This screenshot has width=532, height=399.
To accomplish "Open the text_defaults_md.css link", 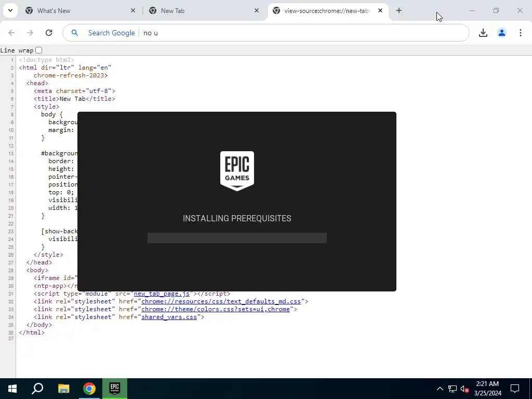I will pos(221,301).
